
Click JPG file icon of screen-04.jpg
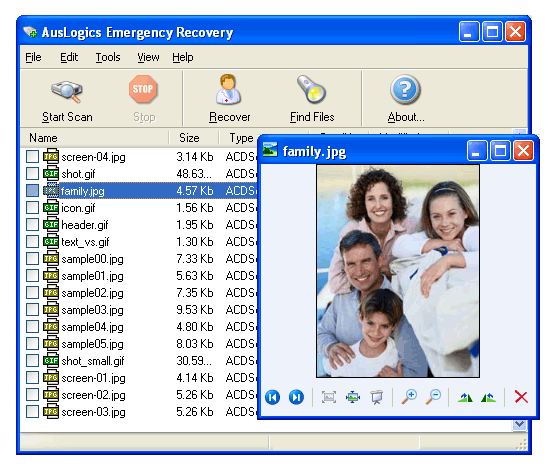tap(51, 157)
